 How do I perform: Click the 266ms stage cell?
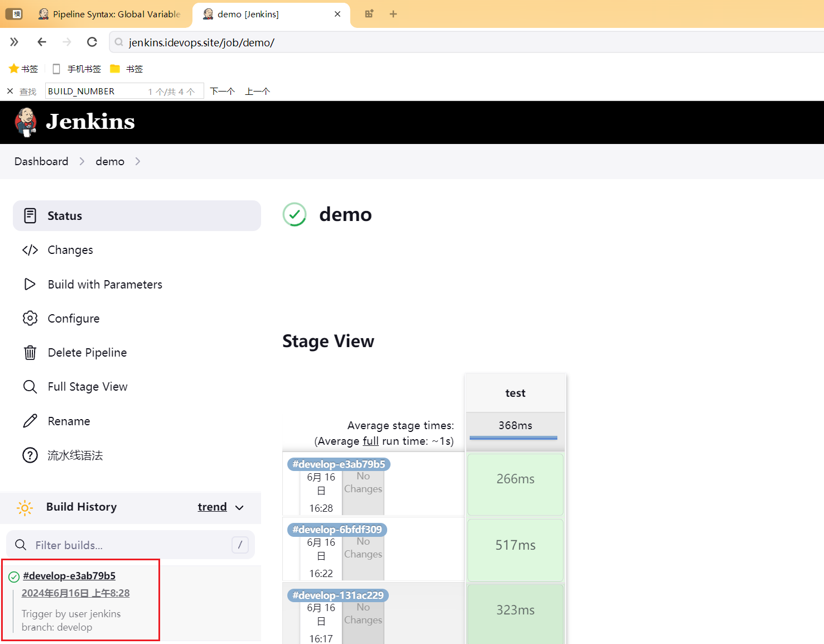pyautogui.click(x=515, y=484)
